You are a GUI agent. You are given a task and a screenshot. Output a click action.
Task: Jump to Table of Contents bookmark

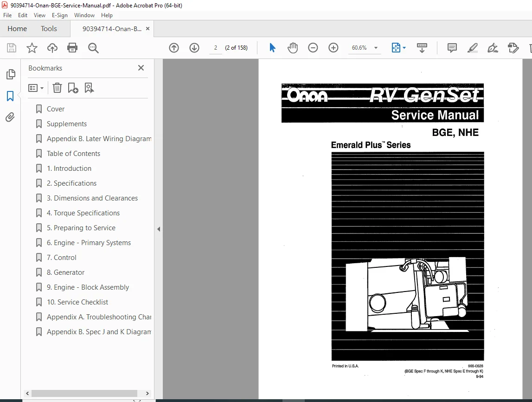pos(74,154)
